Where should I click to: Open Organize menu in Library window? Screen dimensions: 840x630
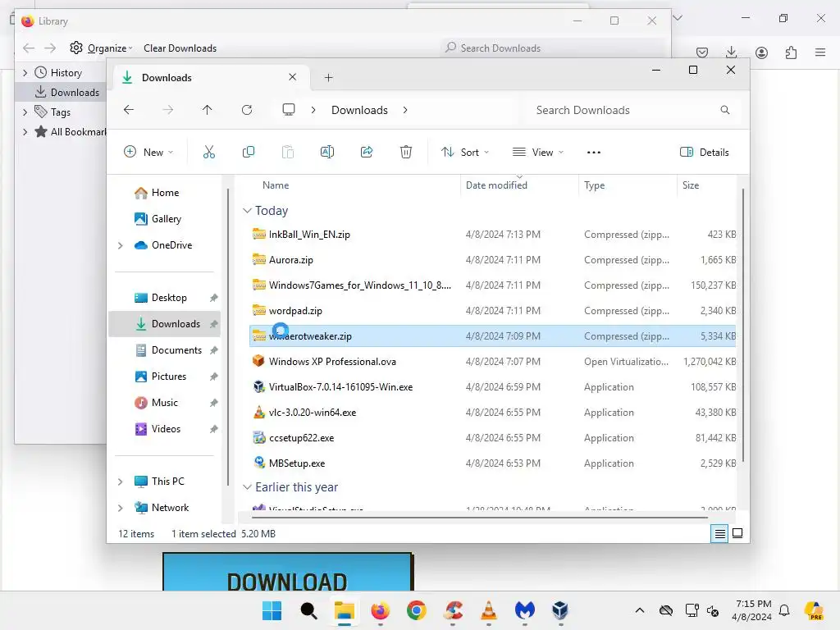pyautogui.click(x=101, y=48)
